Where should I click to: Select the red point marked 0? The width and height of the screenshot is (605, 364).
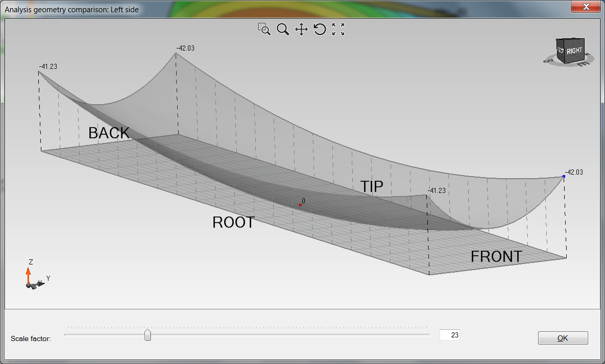pos(300,205)
